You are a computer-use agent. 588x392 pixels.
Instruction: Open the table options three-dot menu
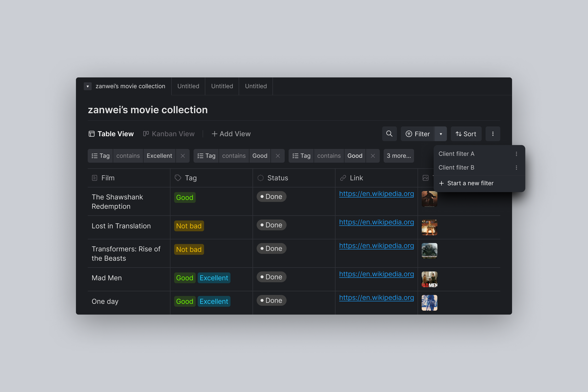(x=493, y=134)
